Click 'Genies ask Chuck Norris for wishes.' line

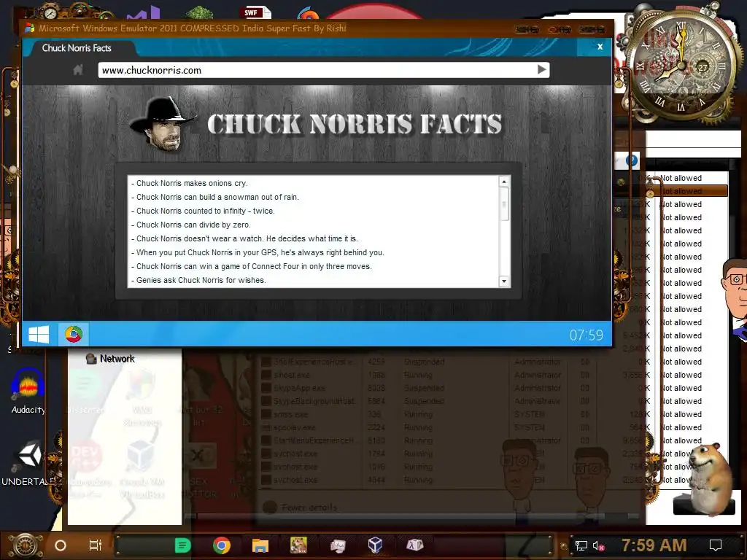(x=198, y=280)
